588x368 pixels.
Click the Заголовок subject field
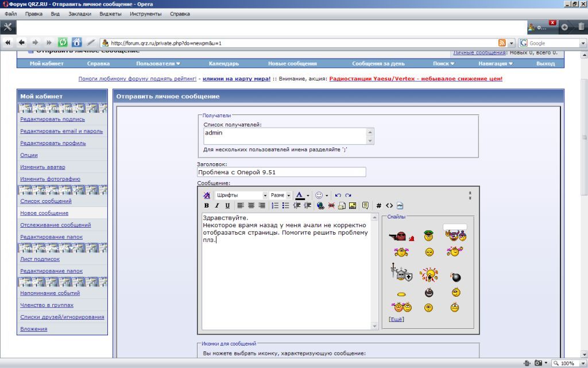pyautogui.click(x=281, y=172)
